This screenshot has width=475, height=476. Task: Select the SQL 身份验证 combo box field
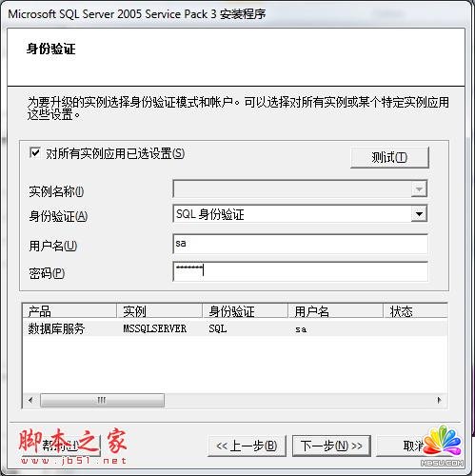(300, 214)
